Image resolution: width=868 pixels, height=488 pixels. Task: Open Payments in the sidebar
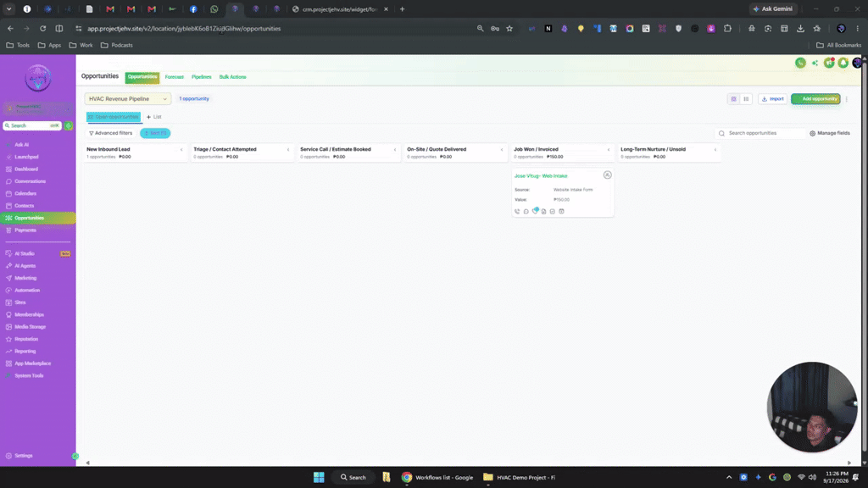click(25, 230)
